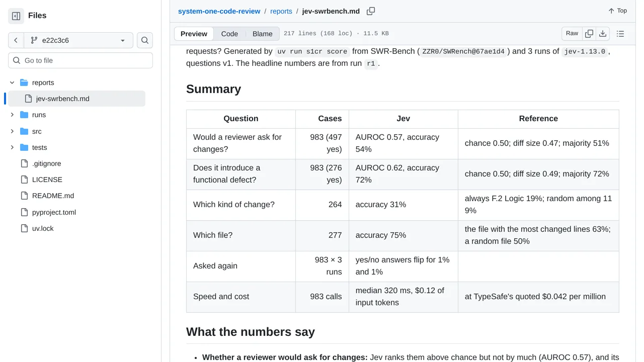Click '217 lines (168 loc) · 11.5 KB' text
644x362 pixels.
336,34
